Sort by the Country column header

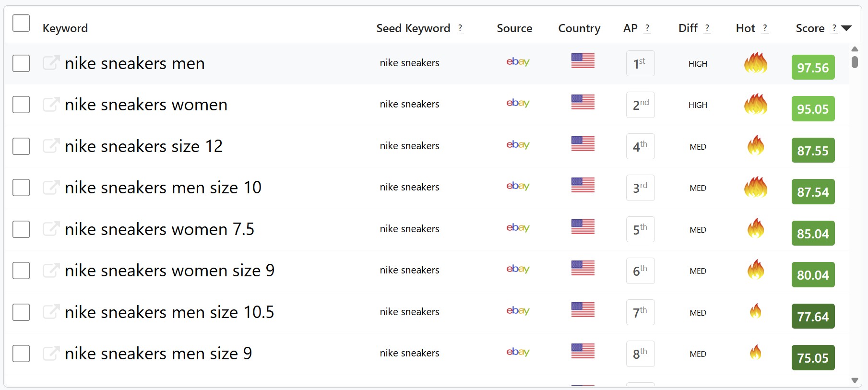(x=579, y=28)
